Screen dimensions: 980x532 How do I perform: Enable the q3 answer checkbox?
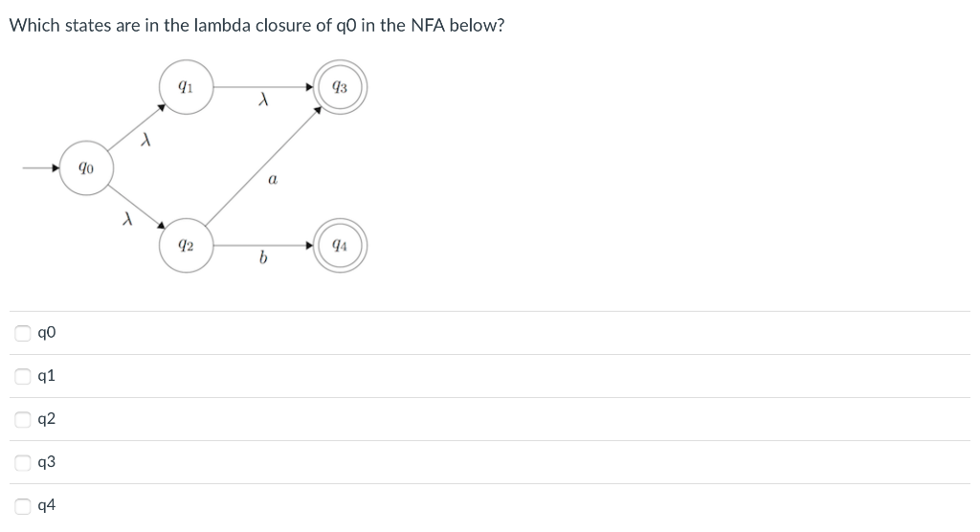23,462
